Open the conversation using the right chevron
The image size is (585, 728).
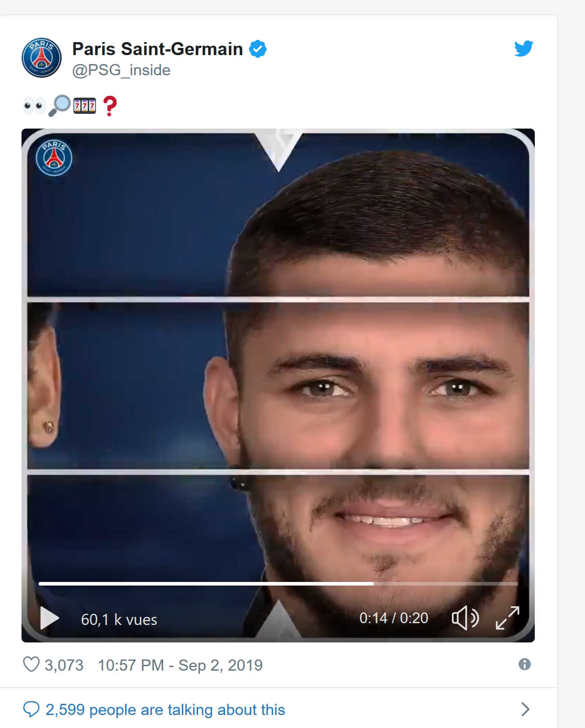coord(525,709)
